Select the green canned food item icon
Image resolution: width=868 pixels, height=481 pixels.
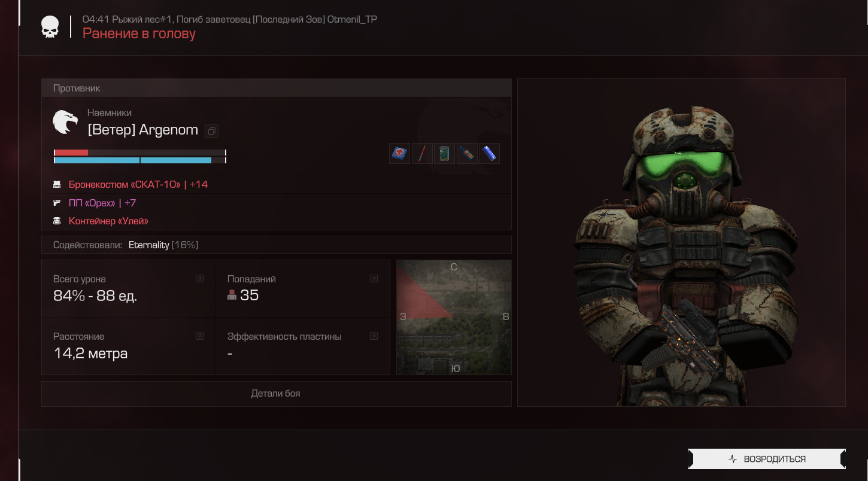[x=444, y=154]
